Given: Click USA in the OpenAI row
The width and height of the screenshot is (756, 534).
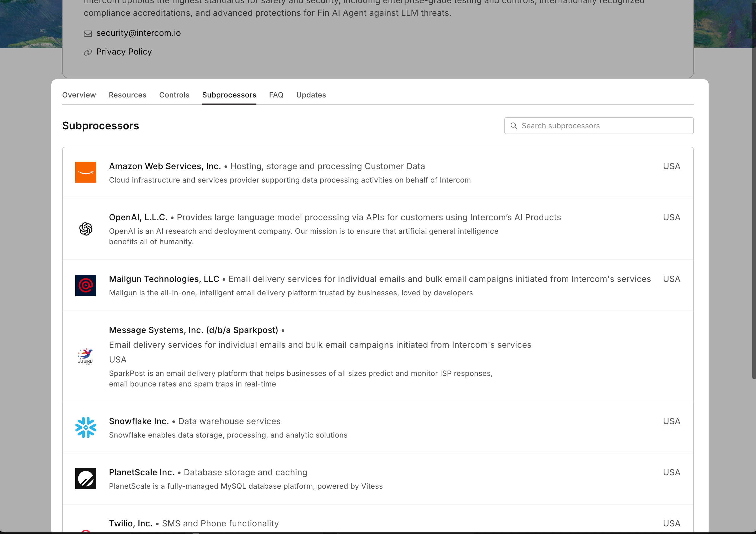Looking at the screenshot, I should coord(672,217).
